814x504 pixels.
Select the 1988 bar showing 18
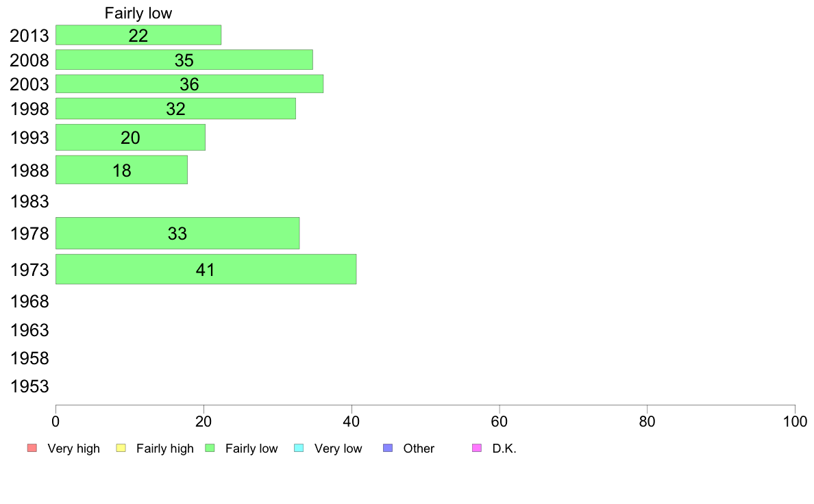121,171
